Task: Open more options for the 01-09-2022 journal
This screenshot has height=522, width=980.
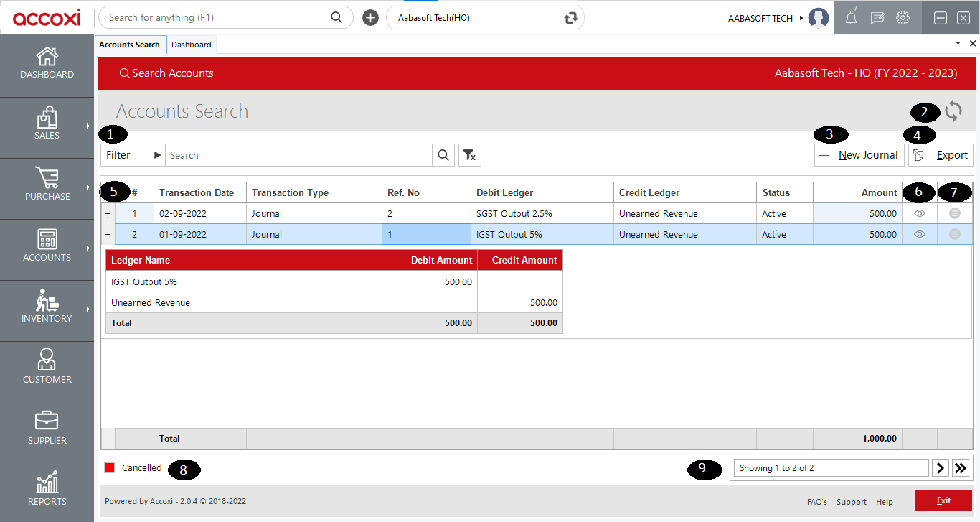Action: pos(955,234)
